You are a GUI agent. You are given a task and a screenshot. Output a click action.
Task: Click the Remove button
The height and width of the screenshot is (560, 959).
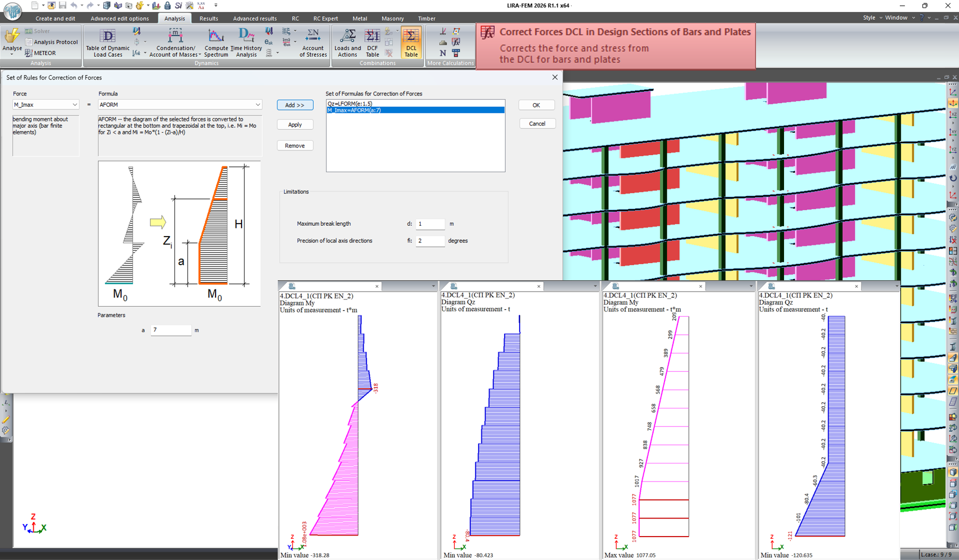point(295,146)
